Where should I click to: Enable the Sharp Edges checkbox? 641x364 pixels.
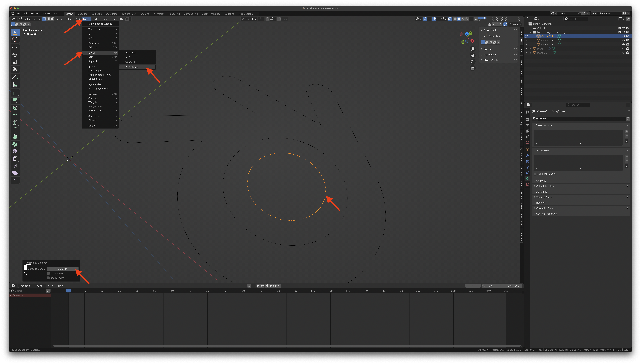click(x=48, y=278)
